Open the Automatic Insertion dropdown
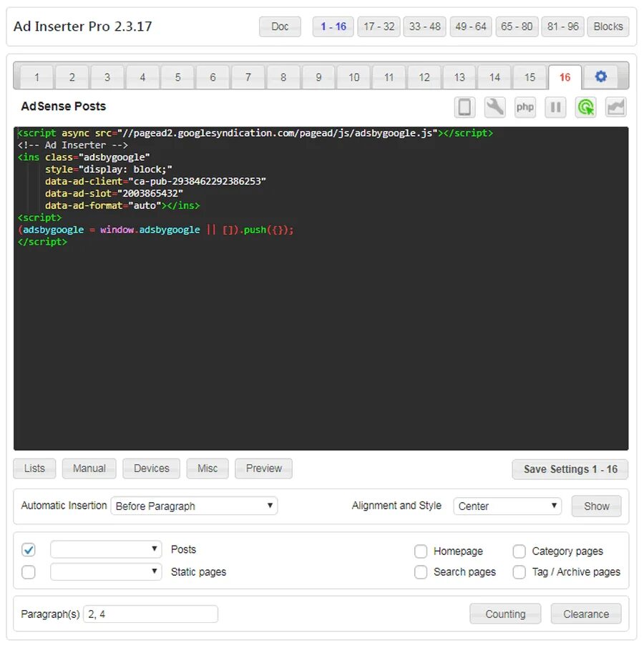 194,506
